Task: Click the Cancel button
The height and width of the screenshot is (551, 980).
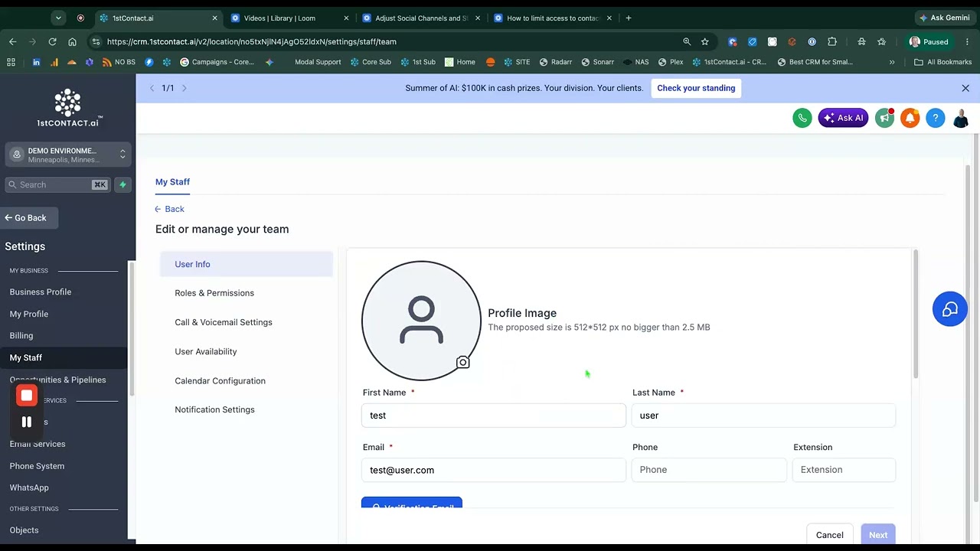Action: pyautogui.click(x=829, y=535)
